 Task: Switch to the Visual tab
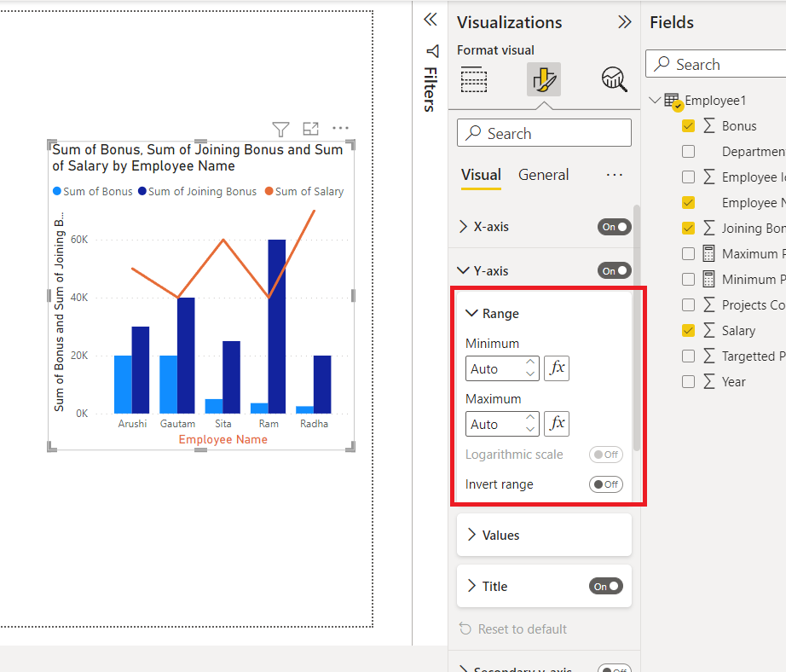[481, 175]
